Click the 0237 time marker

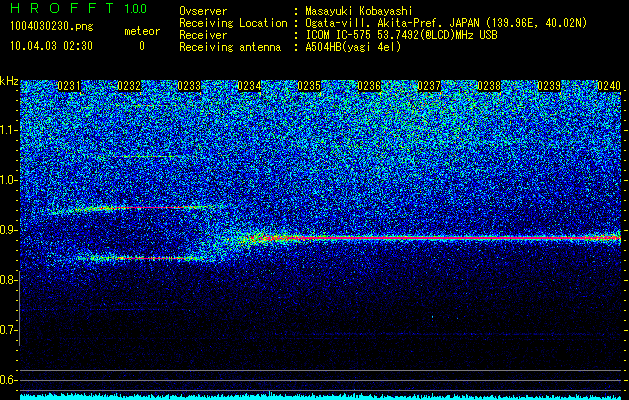pyautogui.click(x=429, y=86)
